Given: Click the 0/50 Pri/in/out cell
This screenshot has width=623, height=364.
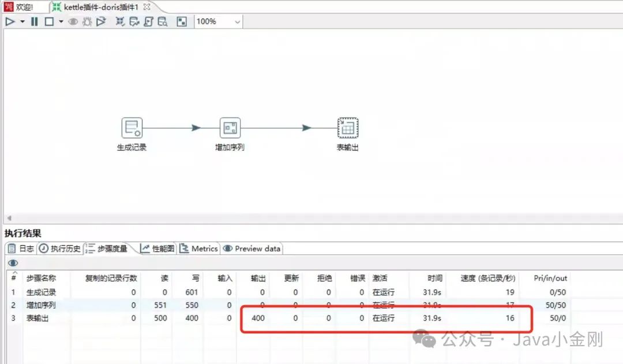Looking at the screenshot, I should point(558,292).
